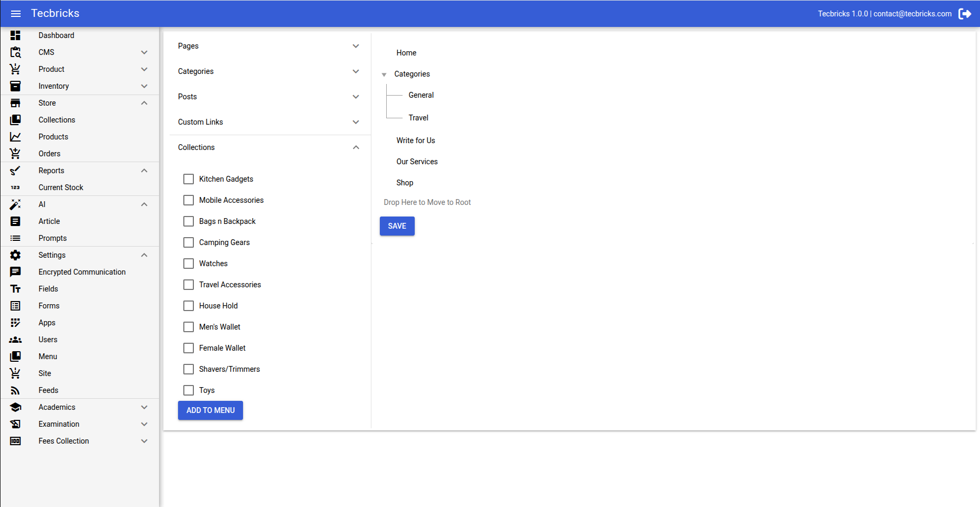Click the Encrypted Communication chat icon
The width and height of the screenshot is (980, 507).
point(15,272)
